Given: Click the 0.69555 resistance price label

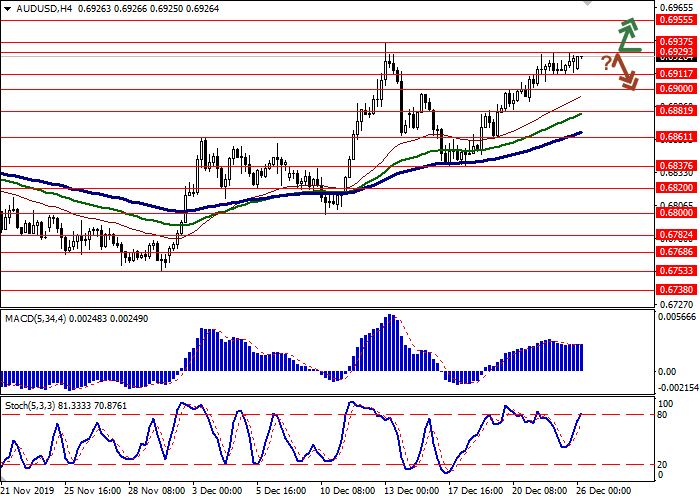Looking at the screenshot, I should click(x=677, y=19).
